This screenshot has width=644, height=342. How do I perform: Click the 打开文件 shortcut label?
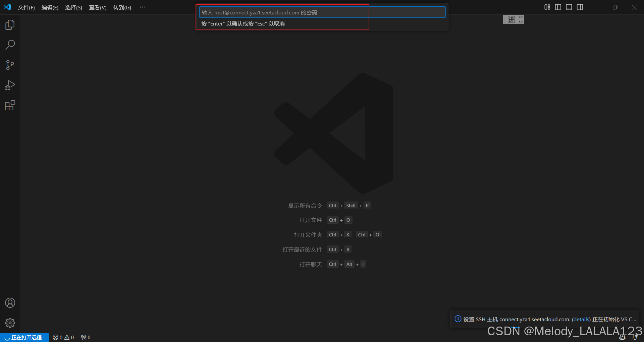[311, 220]
